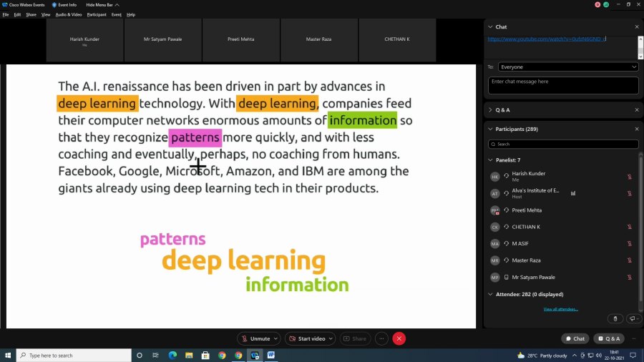
Task: Select Master Raza video thumbnail
Action: click(318, 40)
